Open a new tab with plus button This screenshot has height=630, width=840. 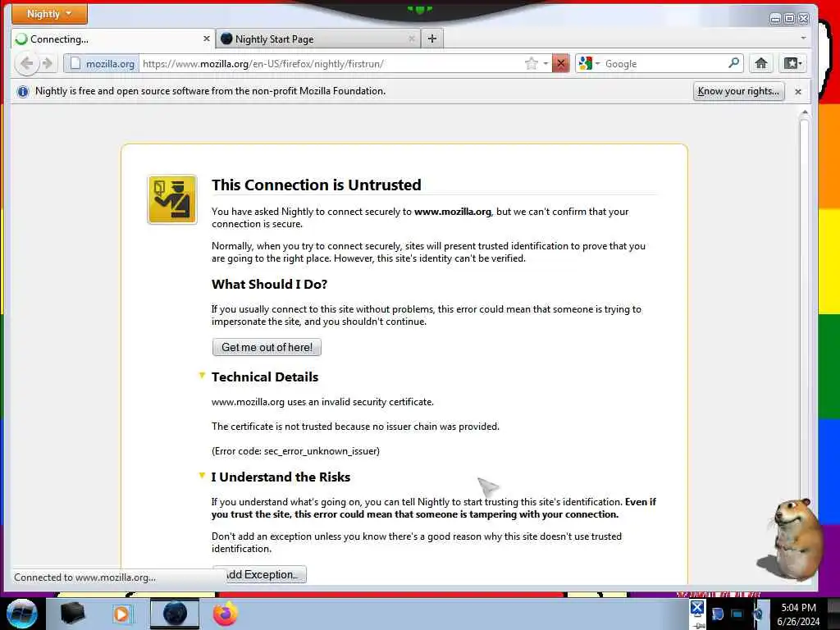(x=432, y=39)
